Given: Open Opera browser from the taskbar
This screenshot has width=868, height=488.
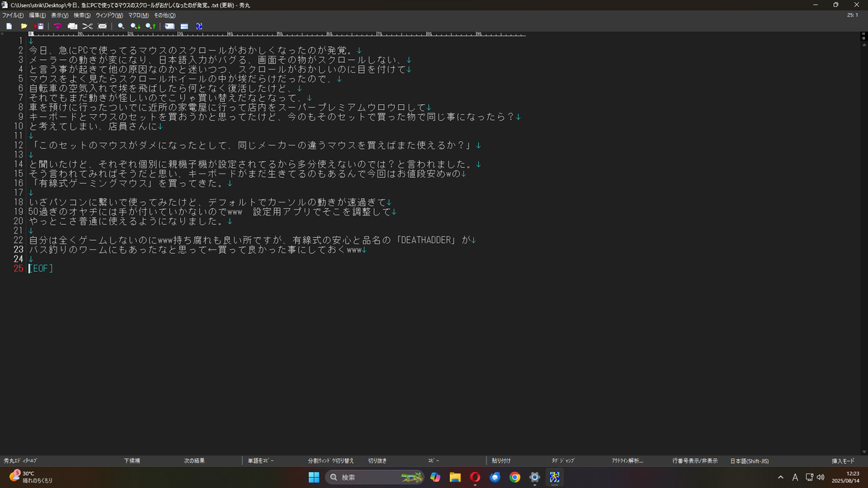Looking at the screenshot, I should (475, 477).
